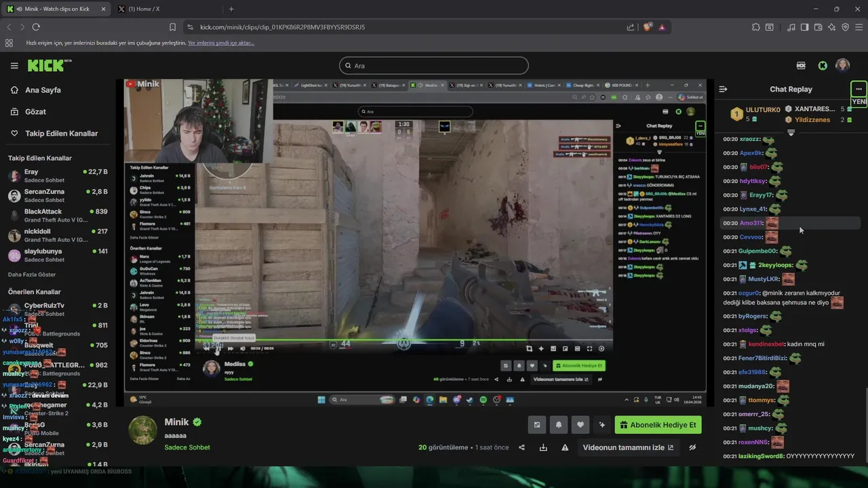Click the clip video player area

tap(415, 243)
